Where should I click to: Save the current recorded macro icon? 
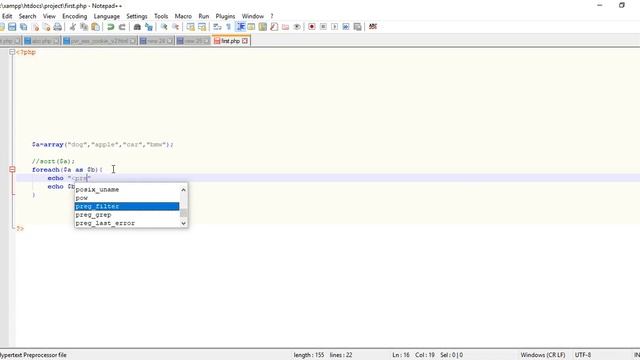pyautogui.click(x=358, y=27)
